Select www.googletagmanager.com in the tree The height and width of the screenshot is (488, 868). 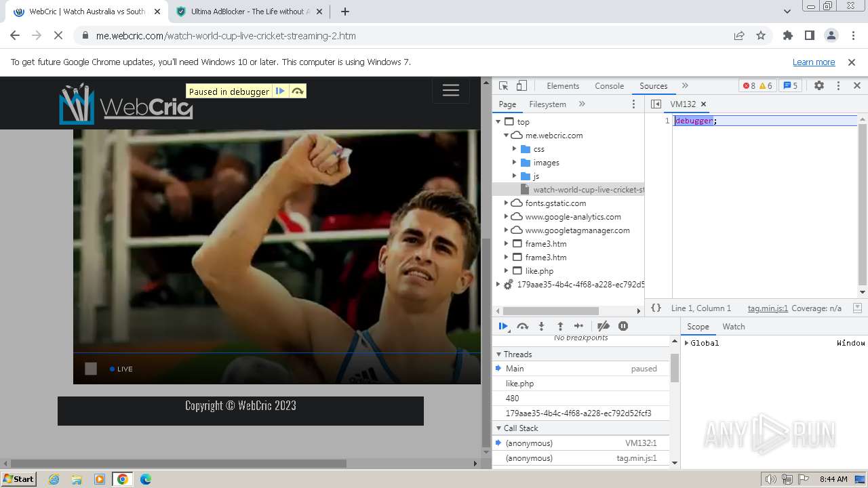(x=577, y=230)
